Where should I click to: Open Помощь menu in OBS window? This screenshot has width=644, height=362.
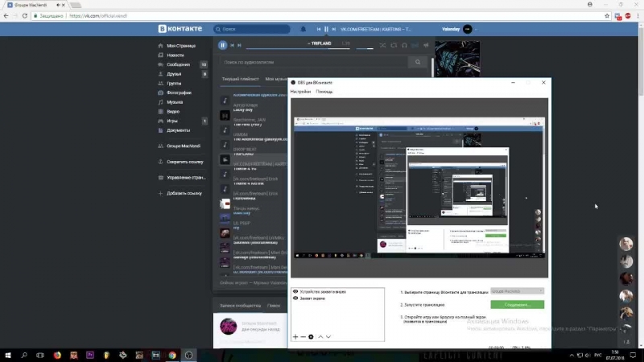(324, 92)
